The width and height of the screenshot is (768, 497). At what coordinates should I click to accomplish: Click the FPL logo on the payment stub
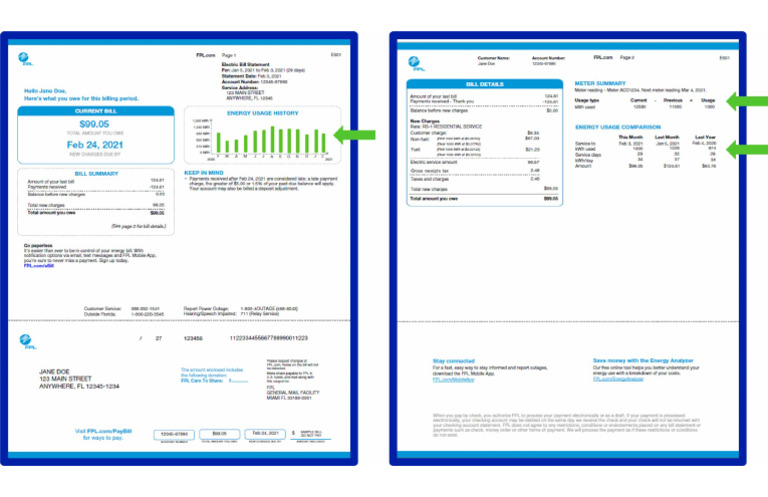coord(27,341)
